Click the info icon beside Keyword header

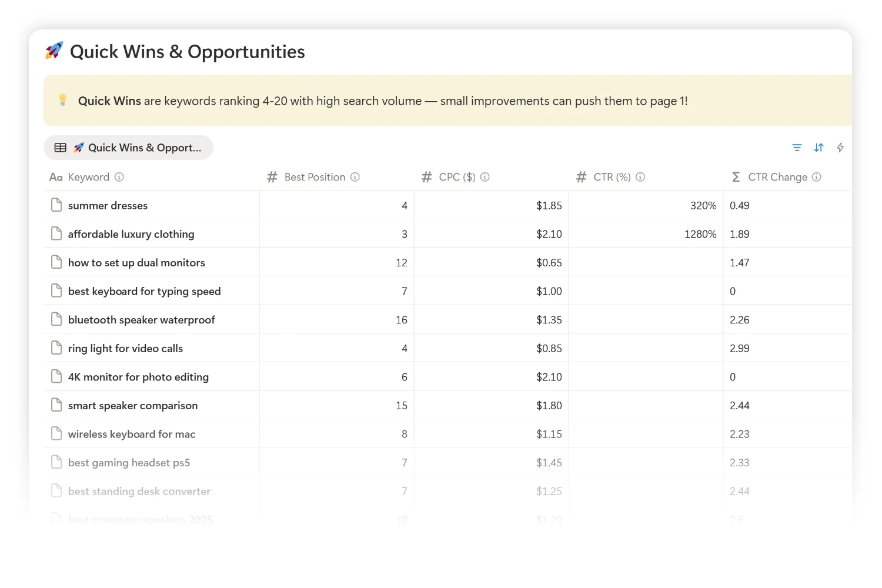119,177
